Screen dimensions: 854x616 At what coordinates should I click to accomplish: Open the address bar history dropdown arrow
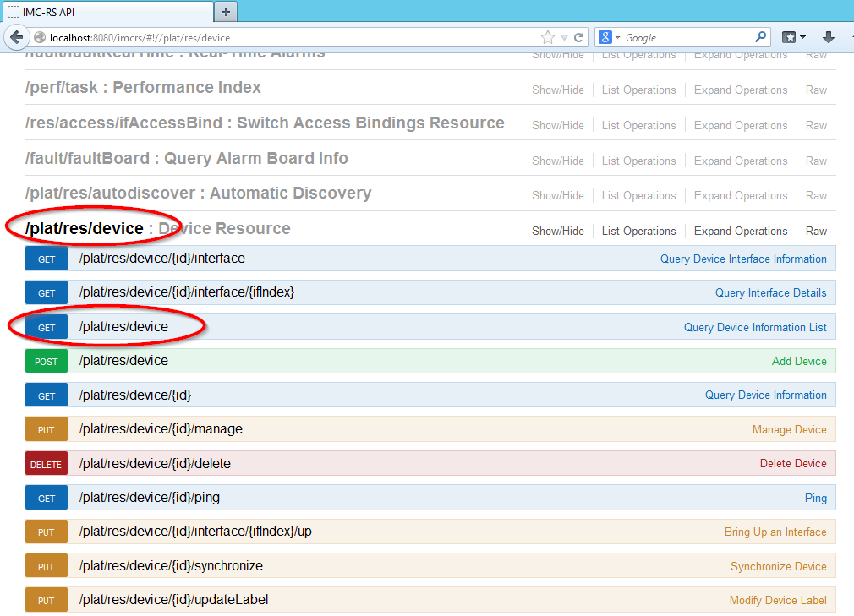pos(564,37)
